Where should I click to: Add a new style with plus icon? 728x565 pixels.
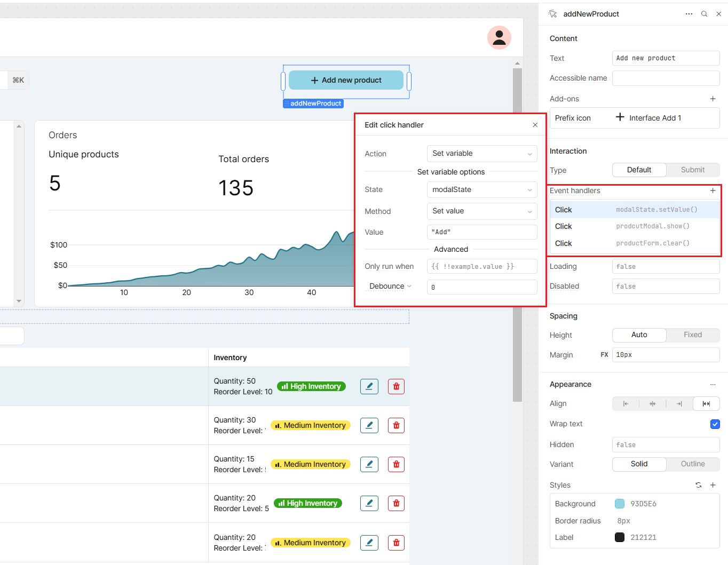click(713, 485)
